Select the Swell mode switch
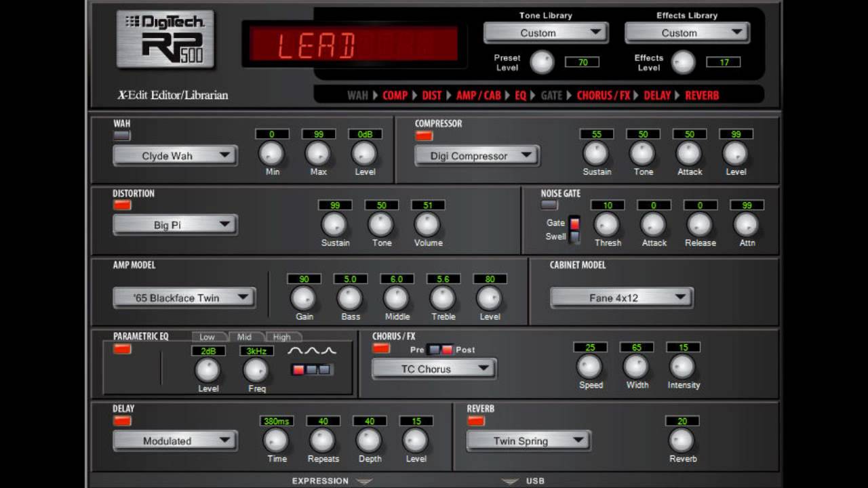The height and width of the screenshot is (488, 868). [574, 237]
